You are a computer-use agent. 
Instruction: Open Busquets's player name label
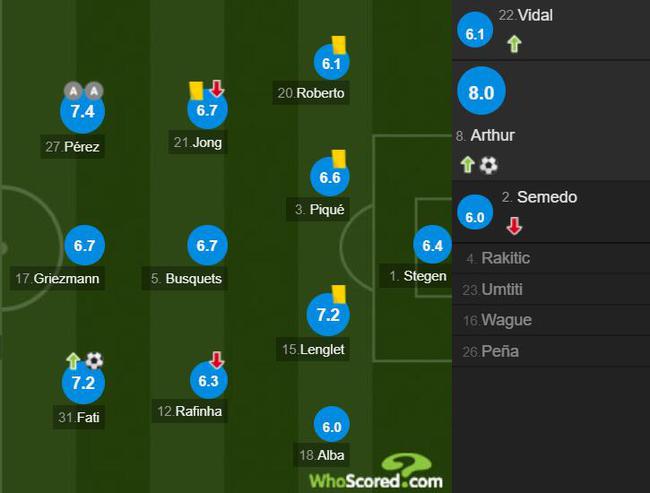click(185, 278)
